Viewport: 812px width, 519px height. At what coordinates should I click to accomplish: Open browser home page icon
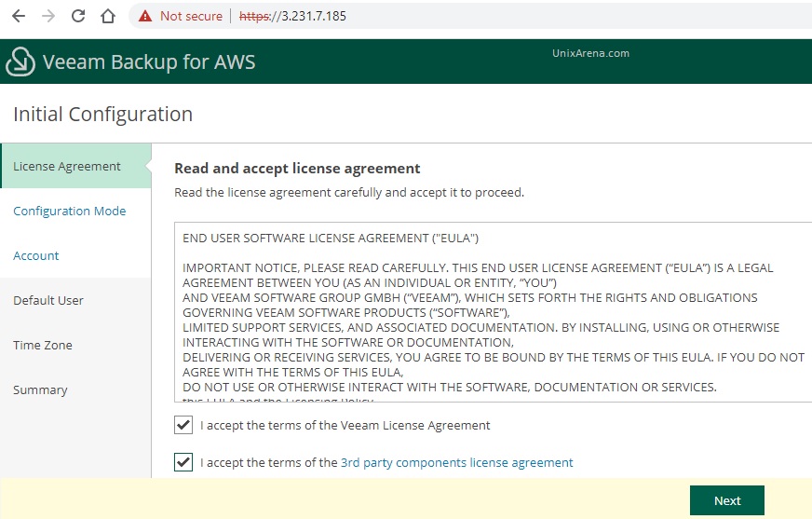point(108,16)
